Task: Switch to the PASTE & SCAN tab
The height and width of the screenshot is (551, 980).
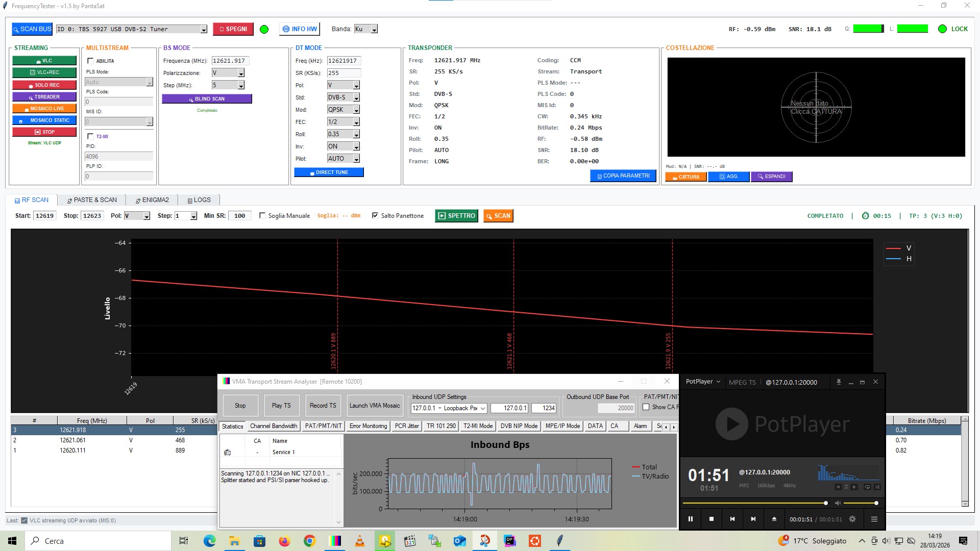Action: [92, 200]
